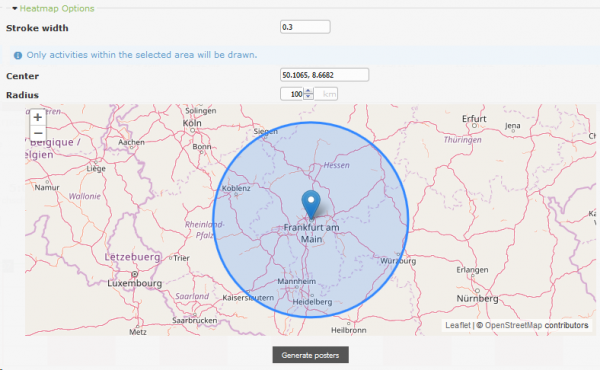The width and height of the screenshot is (600, 370).
Task: Click the Heatmap Options heading text
Action: (57, 8)
